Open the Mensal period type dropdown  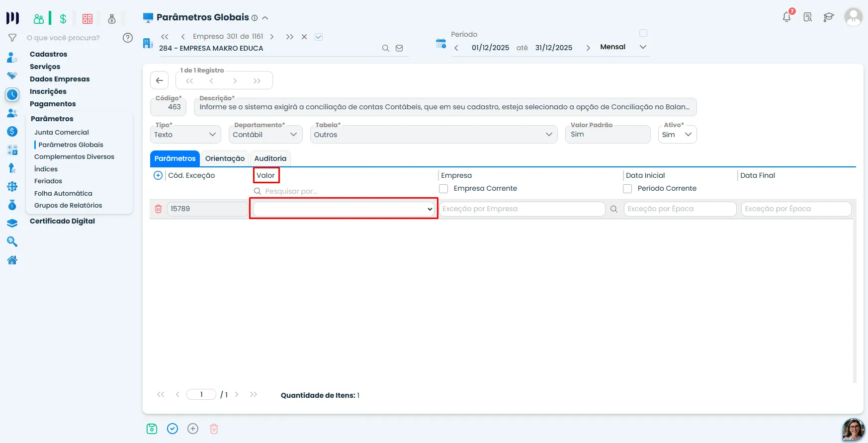pos(623,47)
